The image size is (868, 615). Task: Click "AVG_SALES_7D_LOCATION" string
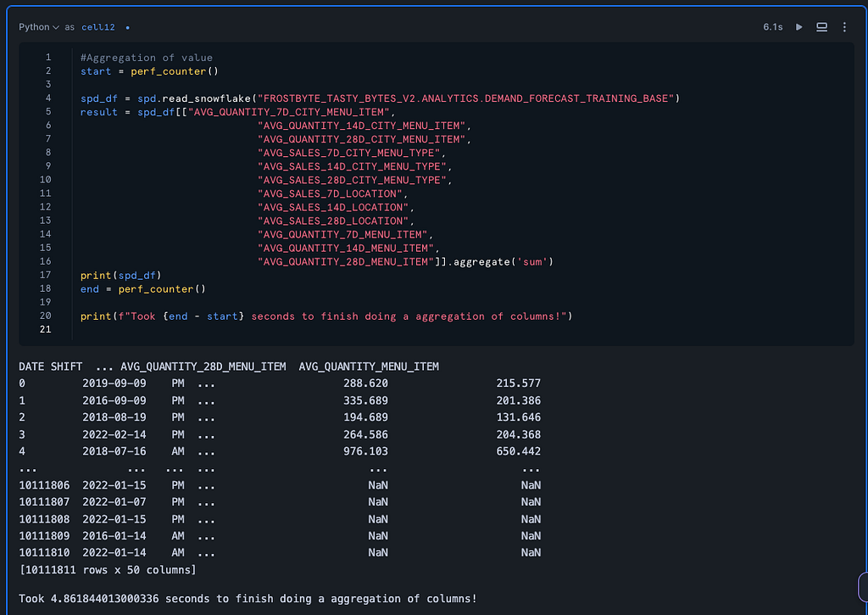[x=330, y=194]
